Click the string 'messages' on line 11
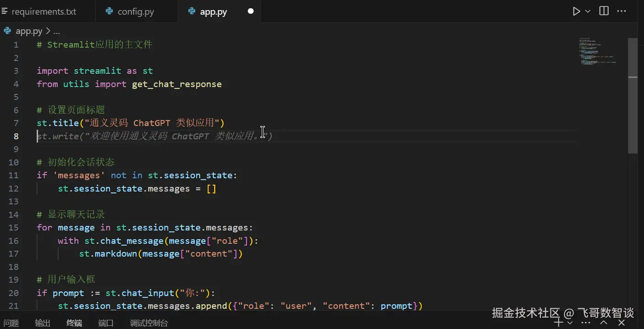 (79, 175)
